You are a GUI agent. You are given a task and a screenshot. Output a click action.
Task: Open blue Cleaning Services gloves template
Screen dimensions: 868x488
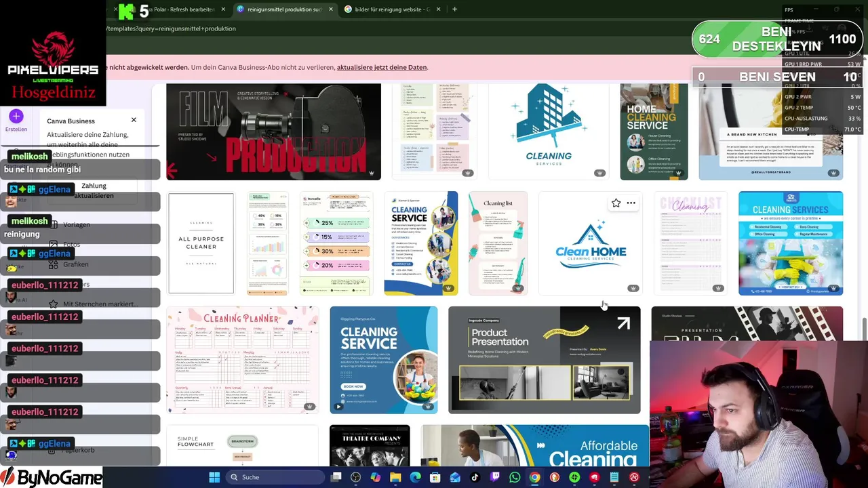(791, 243)
